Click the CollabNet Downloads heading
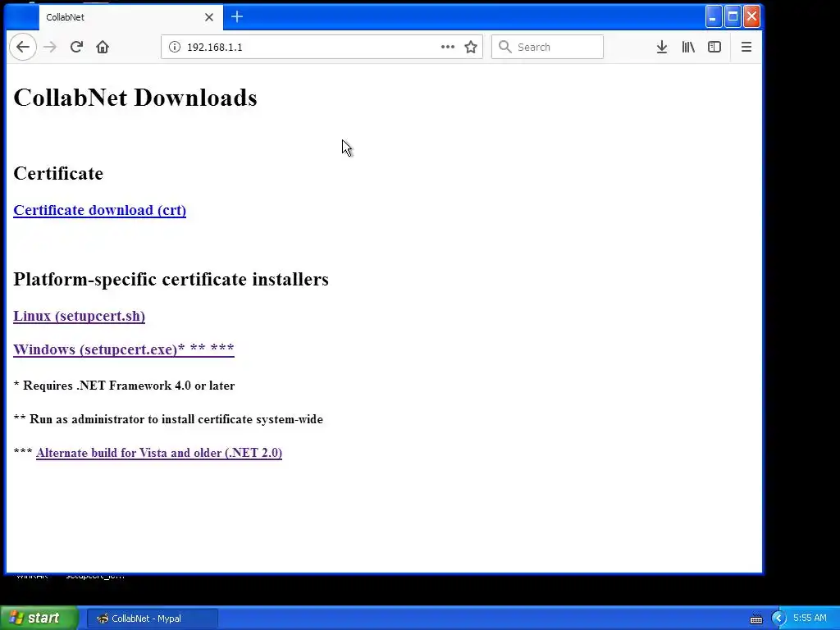Image resolution: width=840 pixels, height=630 pixels. (135, 98)
